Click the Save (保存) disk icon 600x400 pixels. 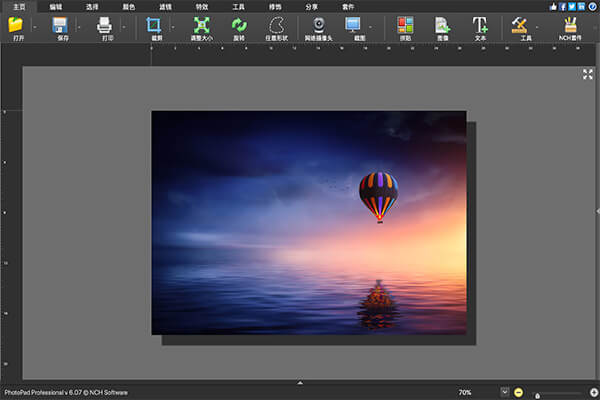point(59,24)
